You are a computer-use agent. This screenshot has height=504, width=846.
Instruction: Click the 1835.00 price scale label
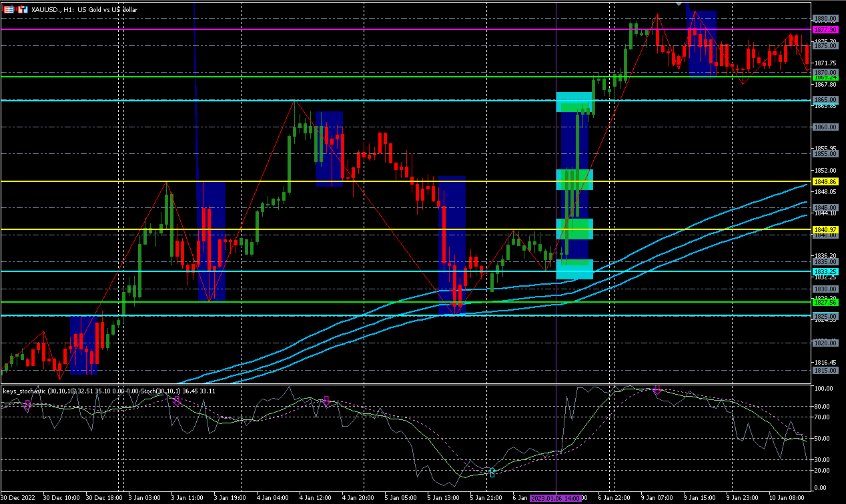825,261
